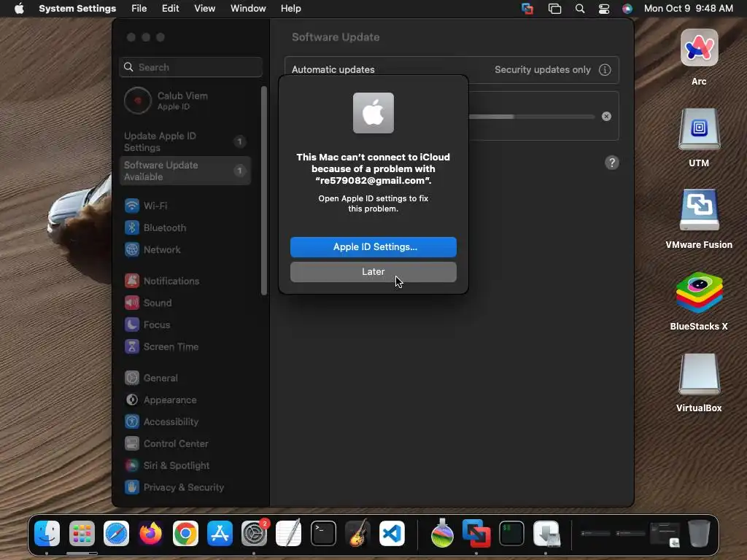This screenshot has height=560, width=747.
Task: Click the Automatic updates info icon
Action: tap(605, 69)
